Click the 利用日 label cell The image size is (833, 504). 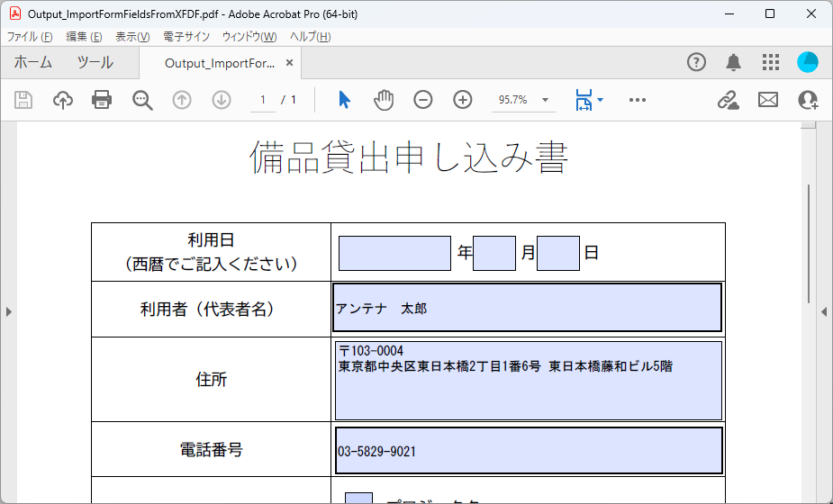[211, 252]
